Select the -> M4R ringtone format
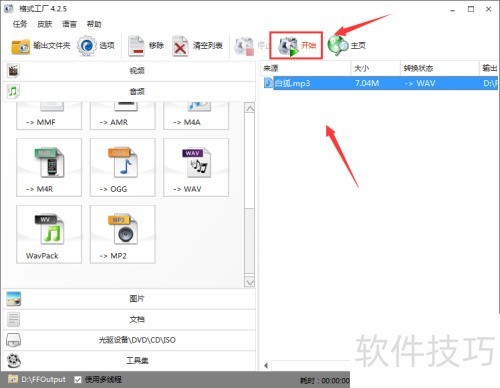Image resolution: width=500 pixels, height=388 pixels. (x=49, y=167)
